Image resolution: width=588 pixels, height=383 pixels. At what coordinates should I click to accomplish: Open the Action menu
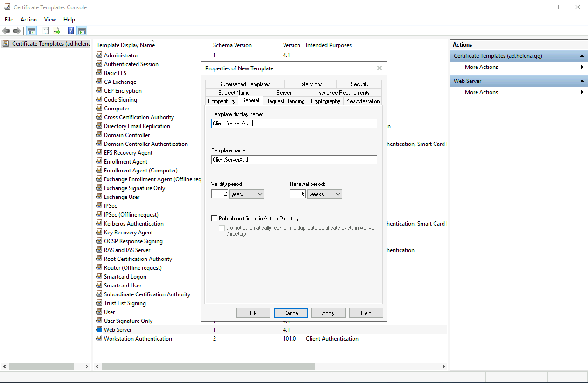[x=28, y=20]
